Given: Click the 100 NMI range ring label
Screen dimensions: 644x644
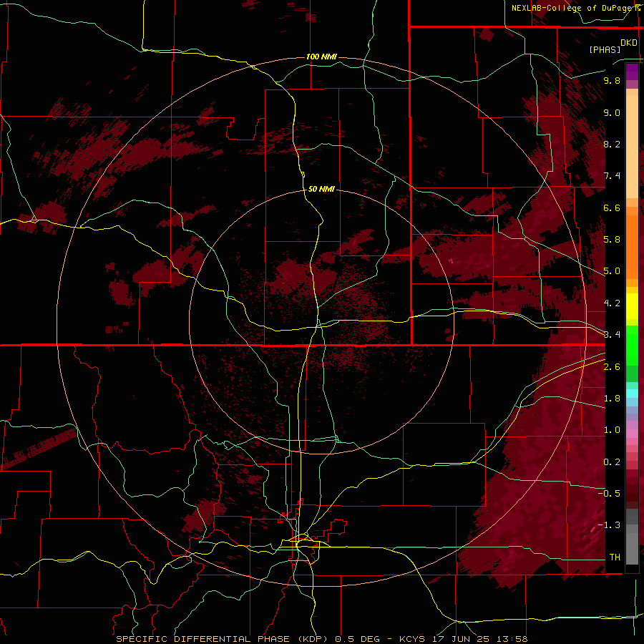Looking at the screenshot, I should pos(321,57).
